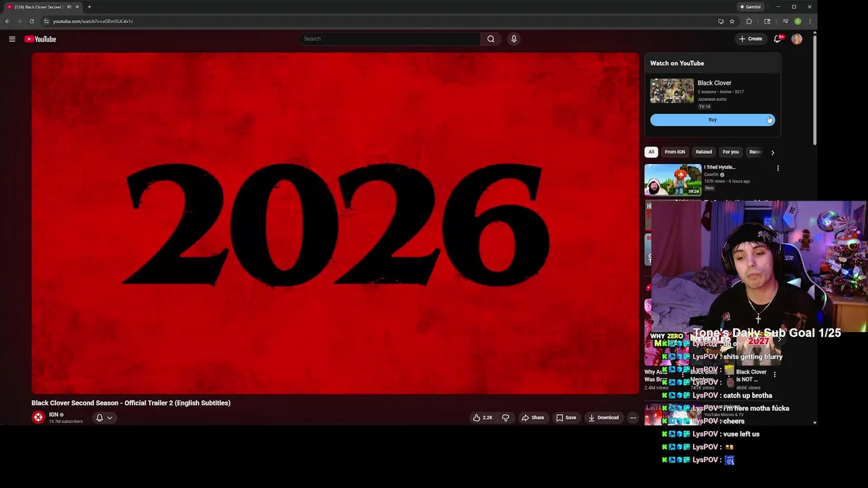Save the video to a playlist
Viewport: 868px width, 488px height.
[x=566, y=418]
